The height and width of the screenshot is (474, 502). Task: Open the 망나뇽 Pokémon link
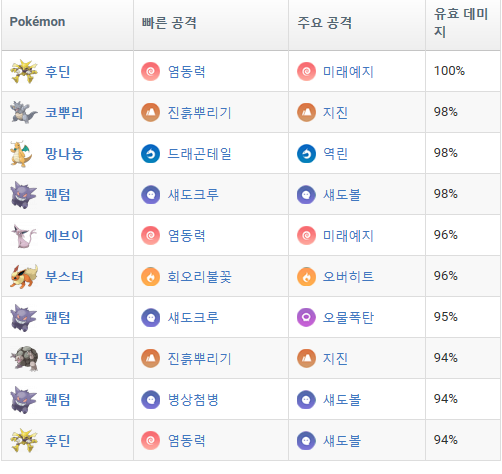pos(64,154)
